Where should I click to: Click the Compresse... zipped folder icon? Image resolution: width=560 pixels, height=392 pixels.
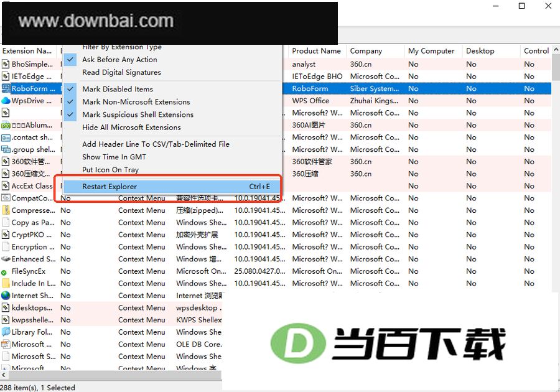(6, 210)
